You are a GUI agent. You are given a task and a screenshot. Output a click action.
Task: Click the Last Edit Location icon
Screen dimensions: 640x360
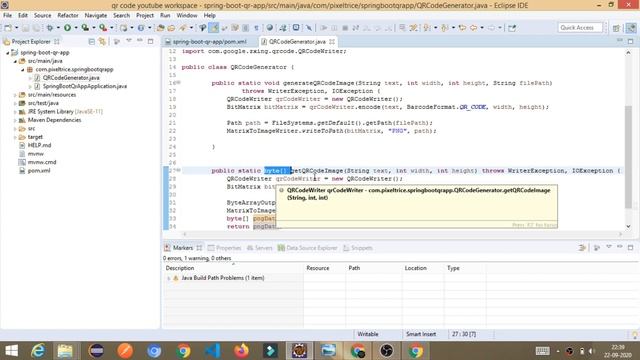[462, 28]
